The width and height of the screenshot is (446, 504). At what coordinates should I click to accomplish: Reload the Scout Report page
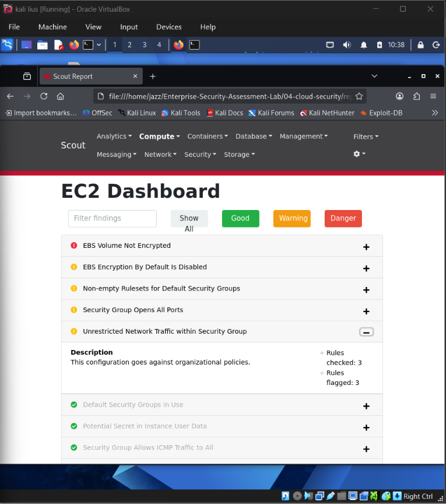[44, 96]
